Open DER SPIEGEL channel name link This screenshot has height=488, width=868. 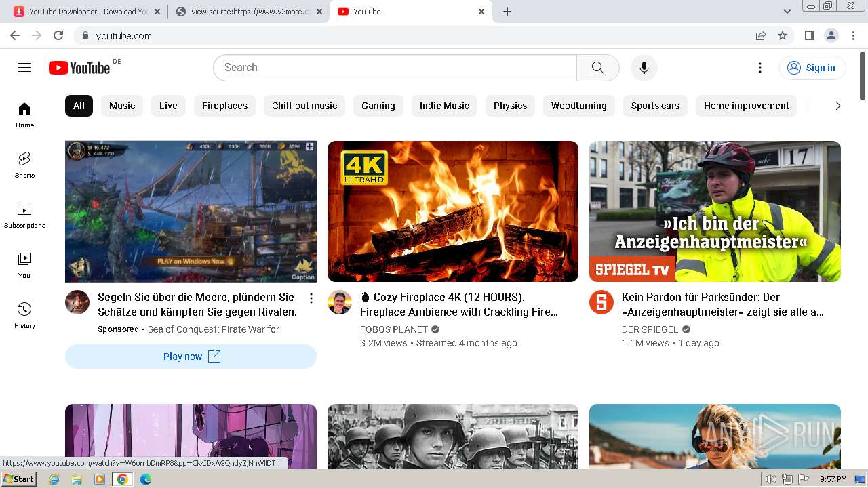point(650,329)
